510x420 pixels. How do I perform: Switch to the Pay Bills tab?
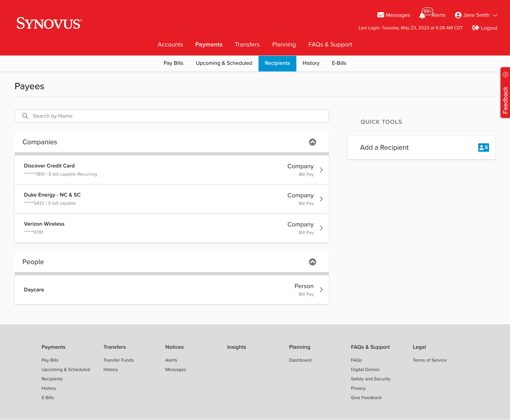tap(173, 63)
